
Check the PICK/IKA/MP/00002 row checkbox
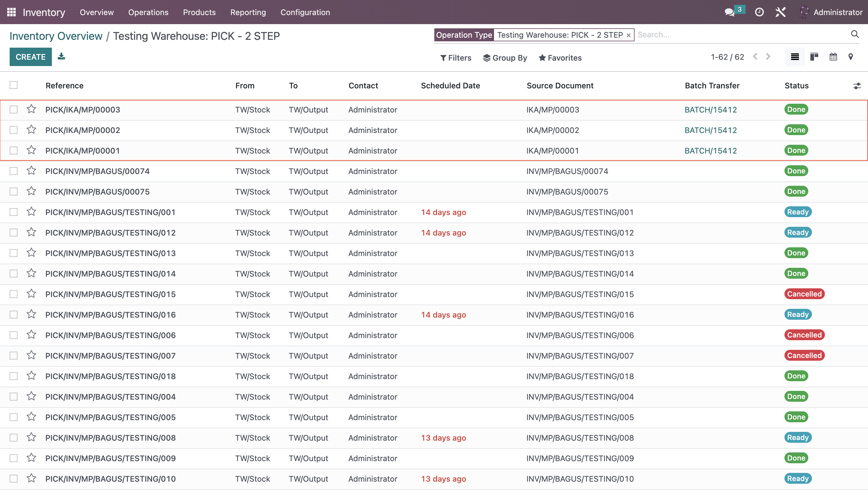tap(14, 130)
